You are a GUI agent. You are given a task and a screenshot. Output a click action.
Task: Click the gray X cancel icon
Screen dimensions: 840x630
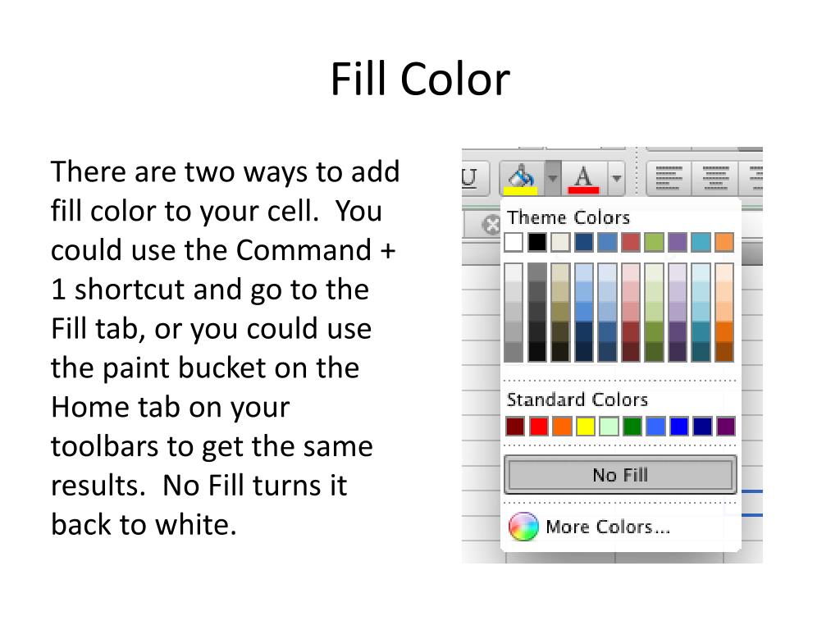[491, 225]
